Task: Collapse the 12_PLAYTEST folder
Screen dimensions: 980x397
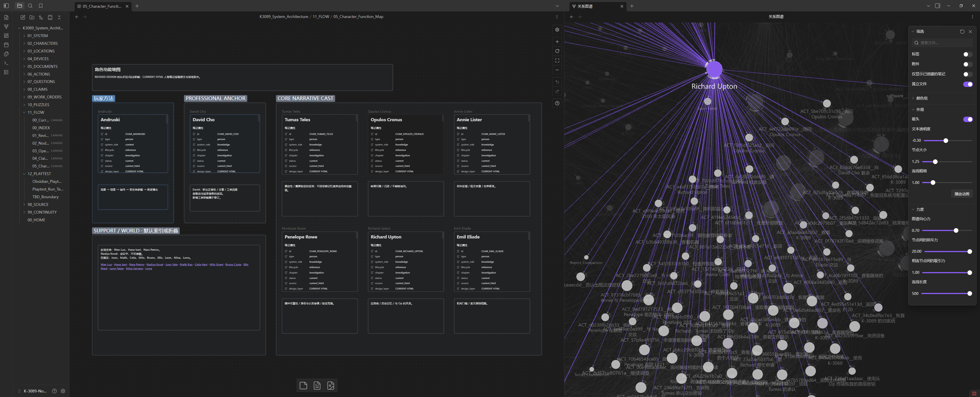Action: (39, 174)
